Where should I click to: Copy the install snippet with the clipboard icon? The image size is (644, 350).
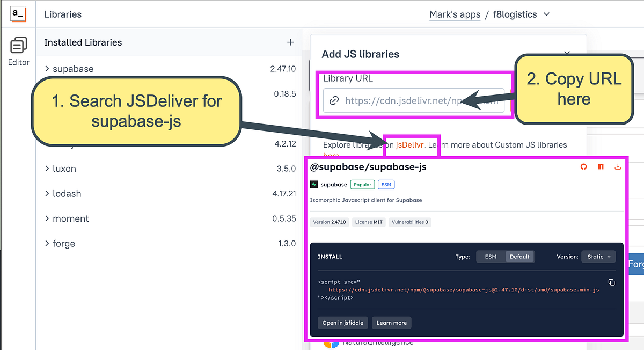(x=611, y=282)
